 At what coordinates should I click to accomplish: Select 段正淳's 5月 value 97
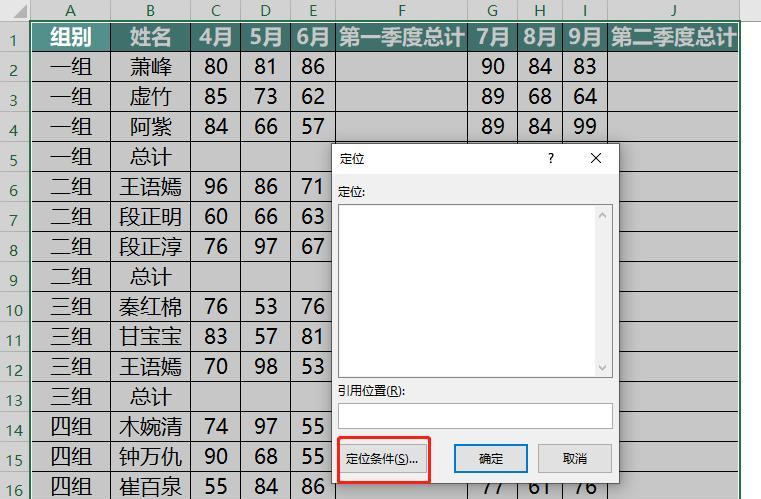pyautogui.click(x=265, y=247)
